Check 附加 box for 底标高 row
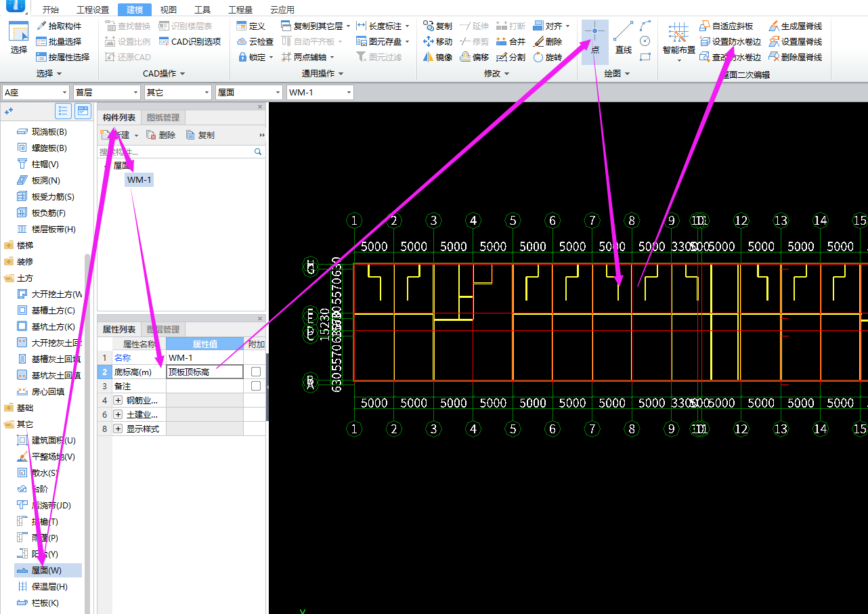868x614 pixels. pos(255,372)
